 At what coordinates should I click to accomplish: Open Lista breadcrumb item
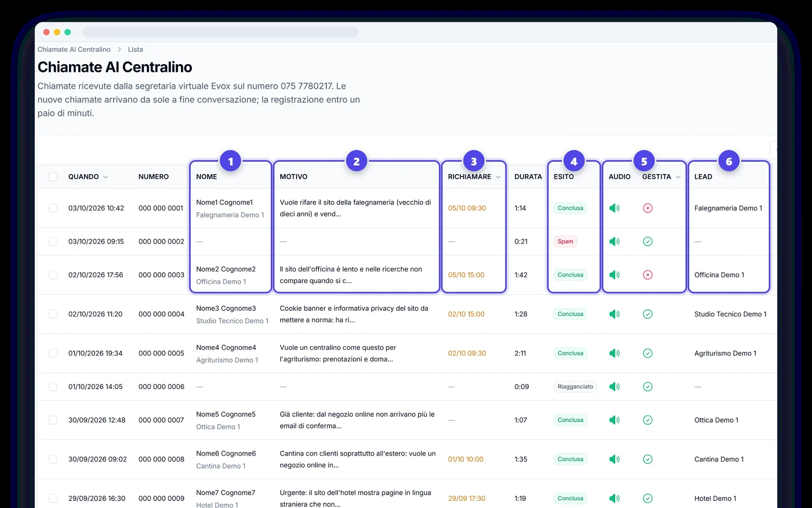pos(135,49)
